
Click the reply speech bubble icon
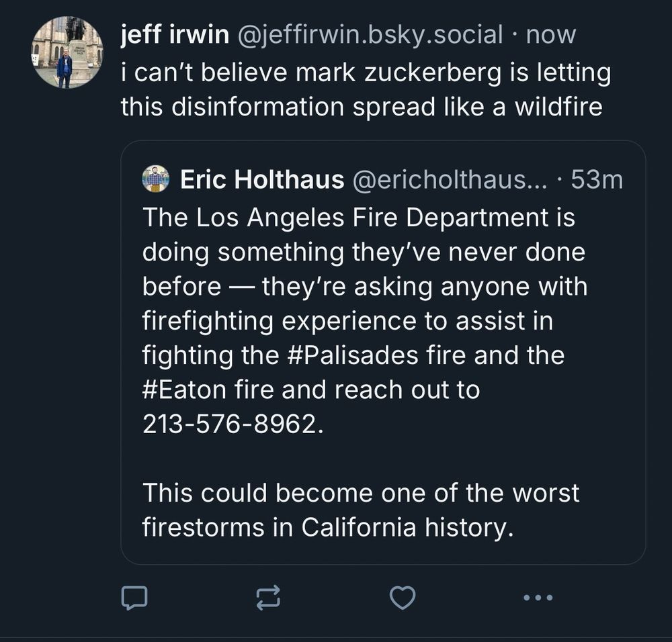134,597
